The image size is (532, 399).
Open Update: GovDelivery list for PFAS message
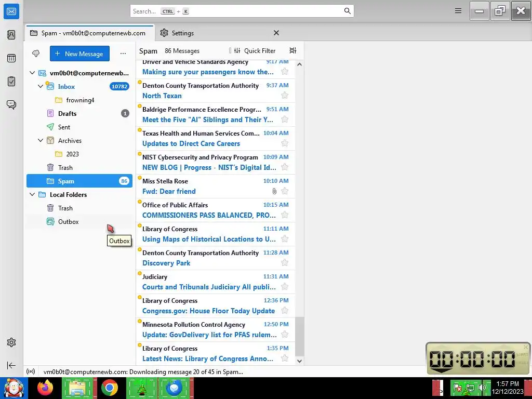(216, 330)
